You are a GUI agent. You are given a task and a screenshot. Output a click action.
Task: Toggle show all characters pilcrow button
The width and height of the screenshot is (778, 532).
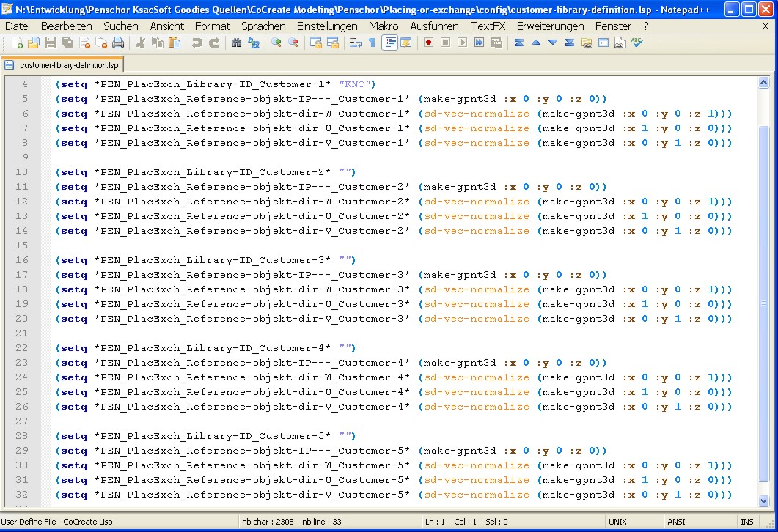(372, 43)
